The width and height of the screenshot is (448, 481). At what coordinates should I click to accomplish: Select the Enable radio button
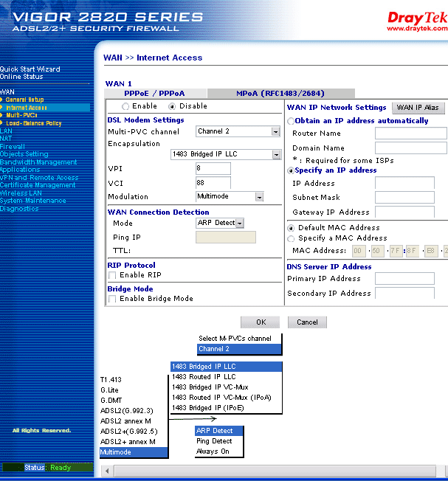[x=125, y=106]
